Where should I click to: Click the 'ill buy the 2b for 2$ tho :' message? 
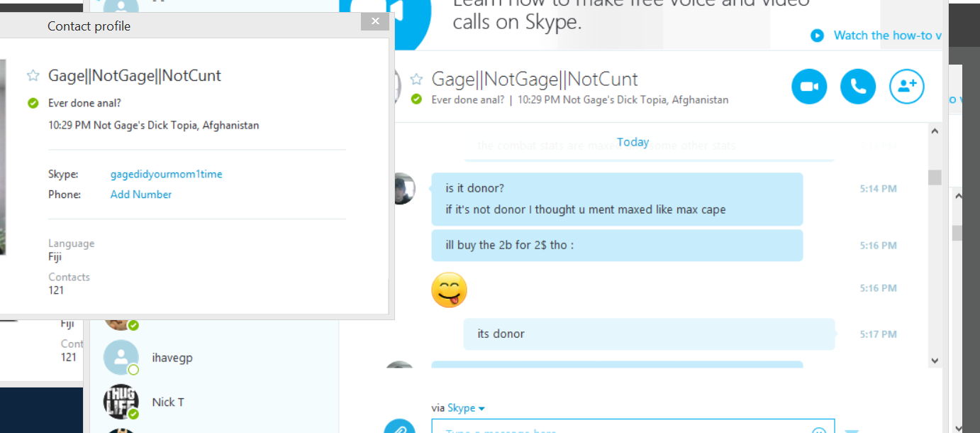pos(617,246)
